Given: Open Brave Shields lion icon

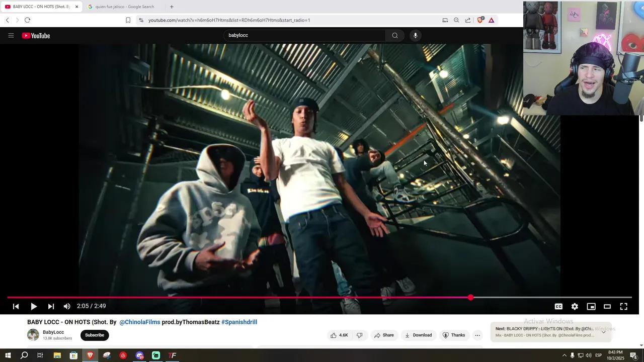Looking at the screenshot, I should 480,20.
